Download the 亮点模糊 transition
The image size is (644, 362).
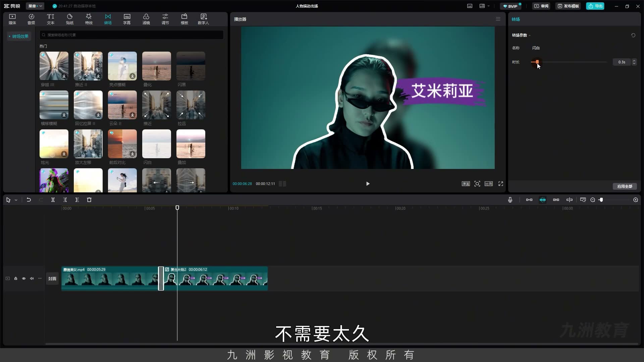[x=132, y=76]
